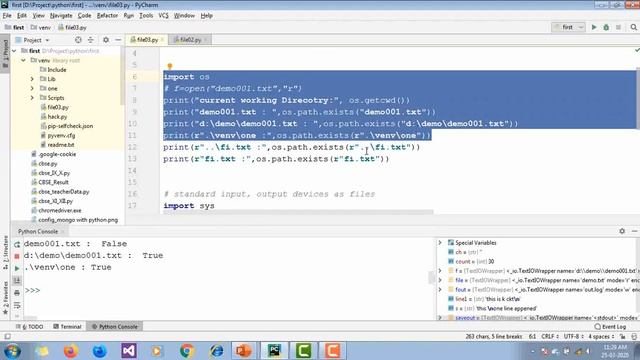Collapse the 'first' project root node

[15, 51]
